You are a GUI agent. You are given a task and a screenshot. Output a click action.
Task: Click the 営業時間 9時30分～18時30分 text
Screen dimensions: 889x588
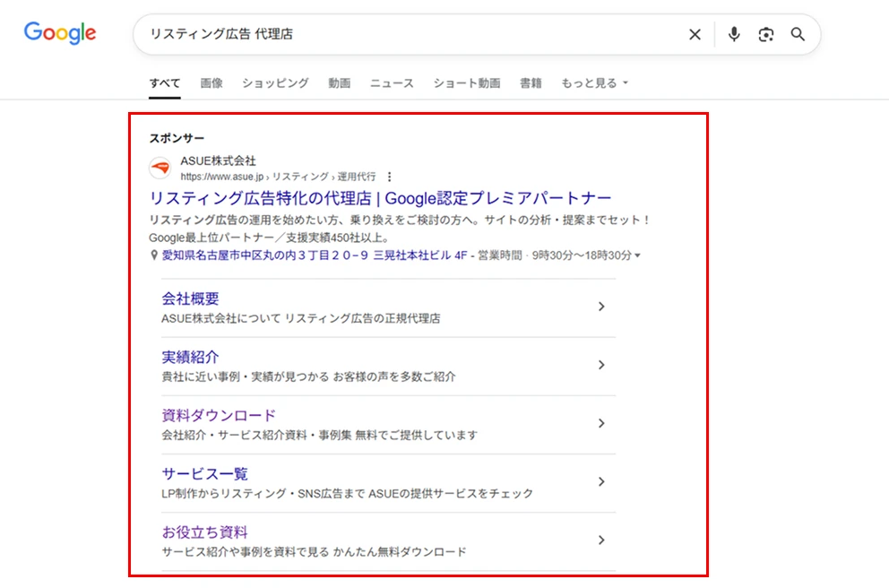point(554,255)
